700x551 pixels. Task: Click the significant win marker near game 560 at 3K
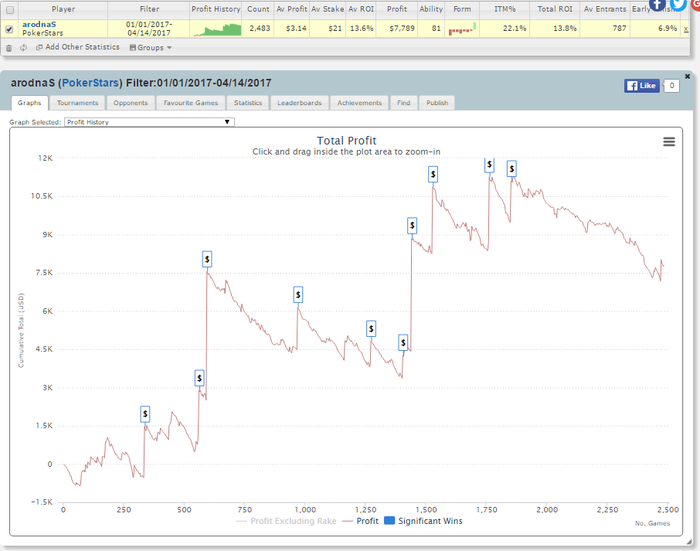[x=200, y=379]
